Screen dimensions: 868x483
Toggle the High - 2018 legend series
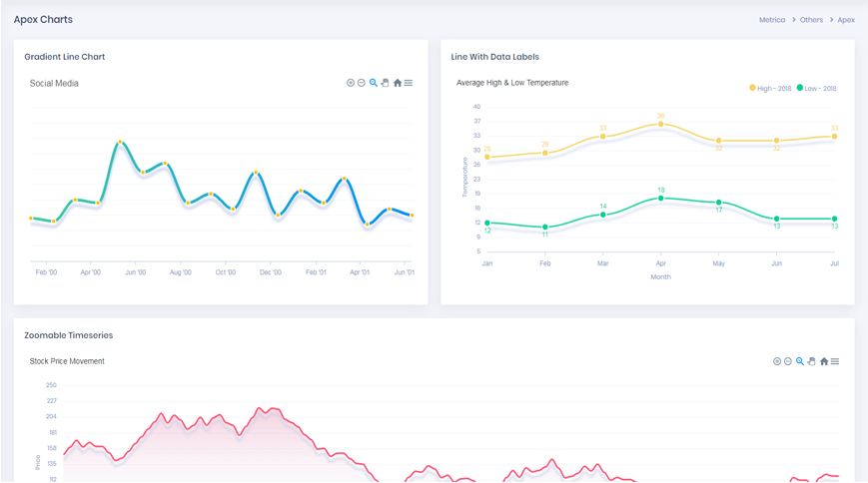tap(770, 89)
